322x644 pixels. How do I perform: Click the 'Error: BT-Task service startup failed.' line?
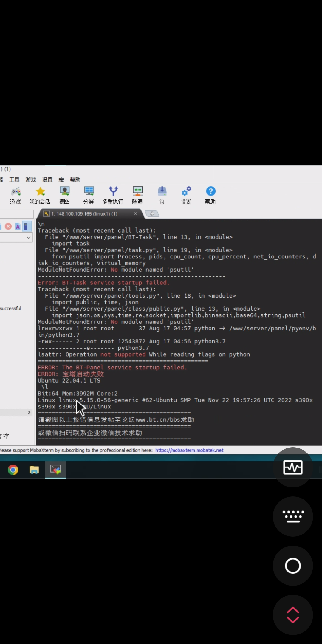(103, 283)
